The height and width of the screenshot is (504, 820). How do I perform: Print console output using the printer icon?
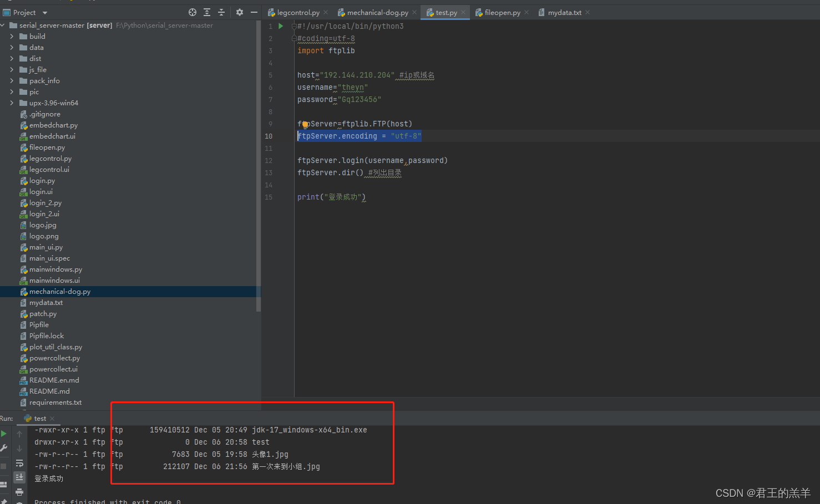20,492
